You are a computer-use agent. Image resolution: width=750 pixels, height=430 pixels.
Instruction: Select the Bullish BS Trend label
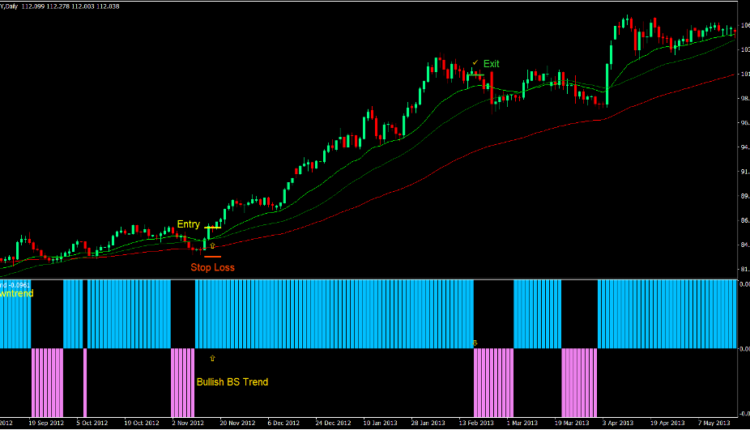tap(232, 382)
